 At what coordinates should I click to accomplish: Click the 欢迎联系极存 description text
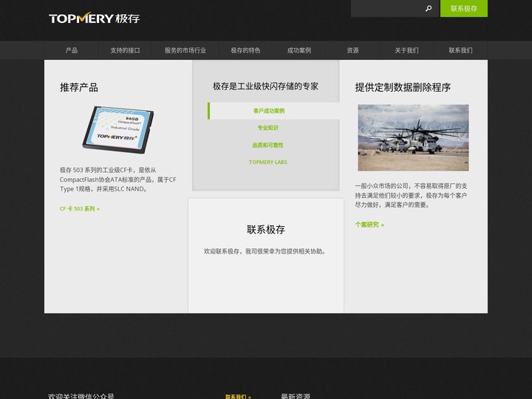coord(265,251)
